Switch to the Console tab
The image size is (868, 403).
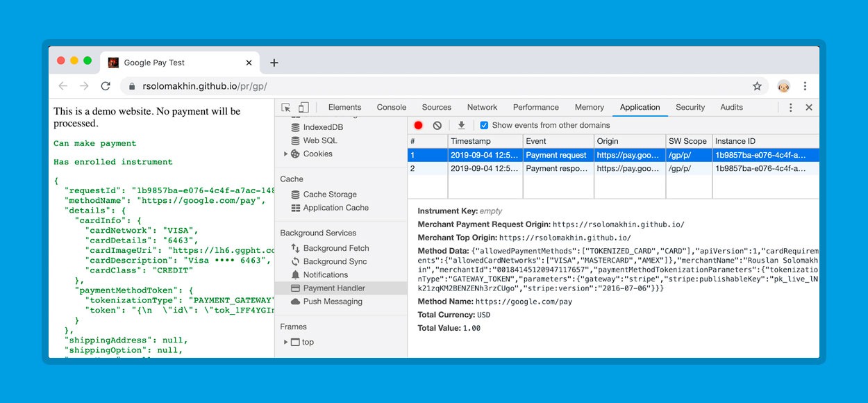(x=392, y=108)
